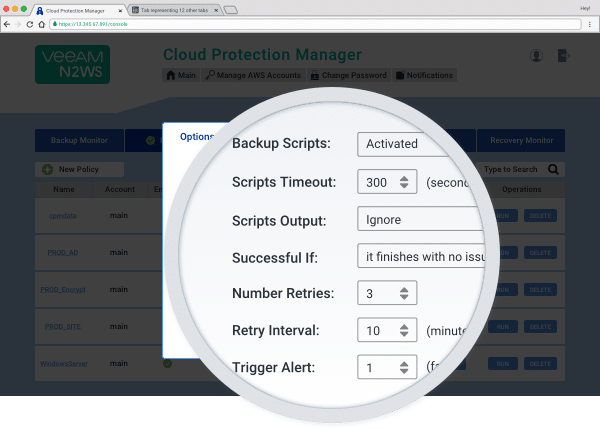Click the Options dialog heading

coord(197,137)
